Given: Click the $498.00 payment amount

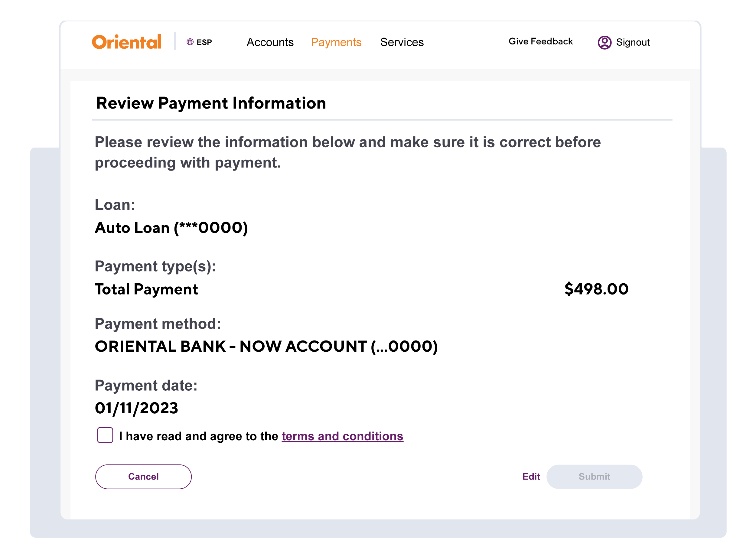Looking at the screenshot, I should pyautogui.click(x=596, y=289).
